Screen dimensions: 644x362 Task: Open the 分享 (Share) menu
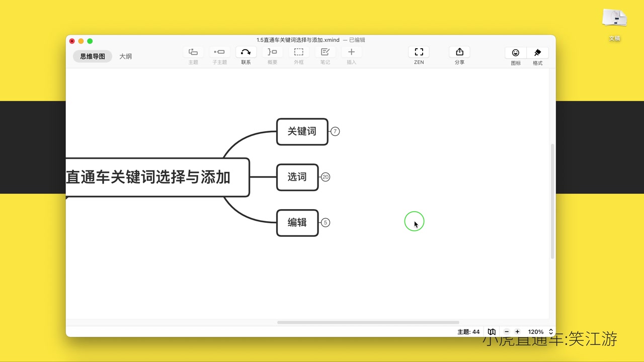coord(459,52)
